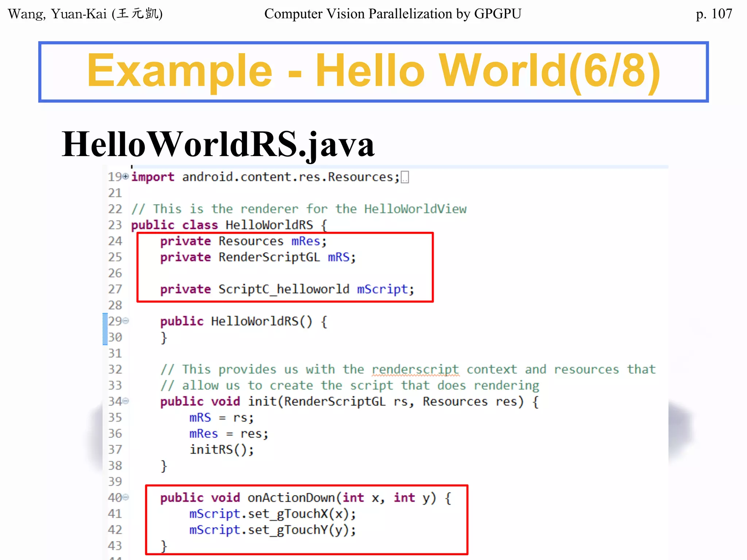This screenshot has height=560, width=747.
Task: Click 'private RenderScriptGL mRS;' line
Action: [x=258, y=257]
